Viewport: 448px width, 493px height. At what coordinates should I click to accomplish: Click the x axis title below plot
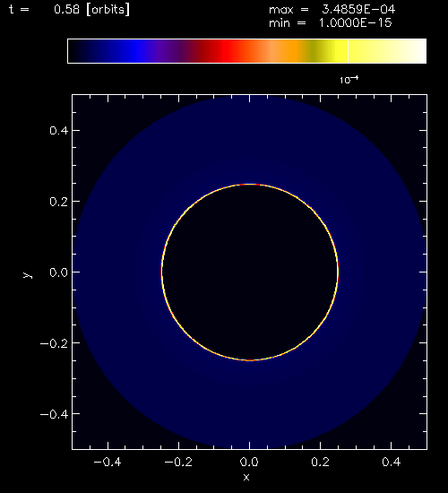pyautogui.click(x=246, y=477)
